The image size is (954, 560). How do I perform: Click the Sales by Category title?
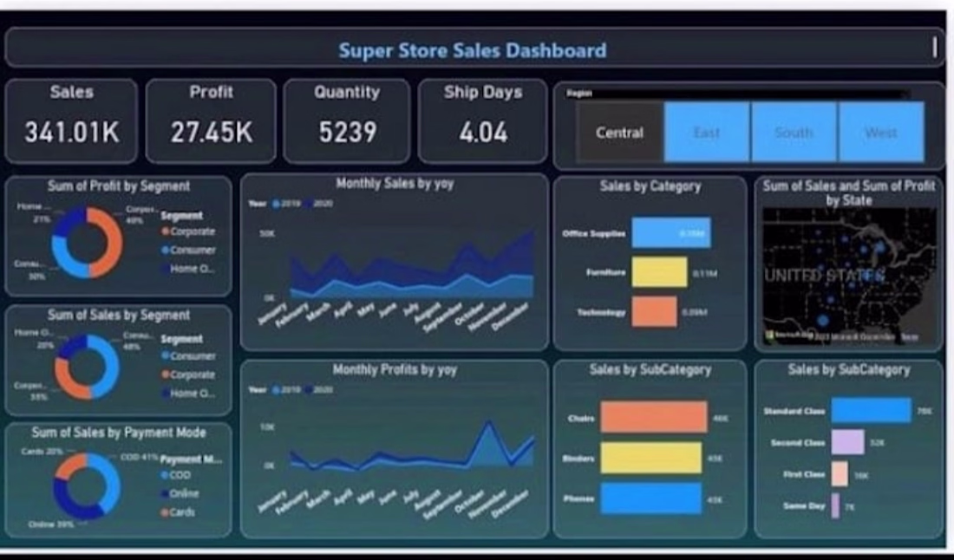(x=650, y=186)
